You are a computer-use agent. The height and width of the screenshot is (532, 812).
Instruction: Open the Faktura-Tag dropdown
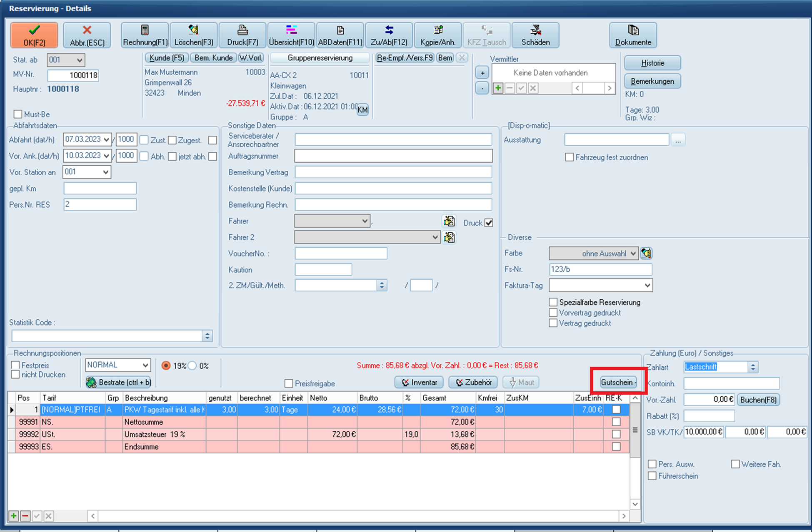point(647,285)
